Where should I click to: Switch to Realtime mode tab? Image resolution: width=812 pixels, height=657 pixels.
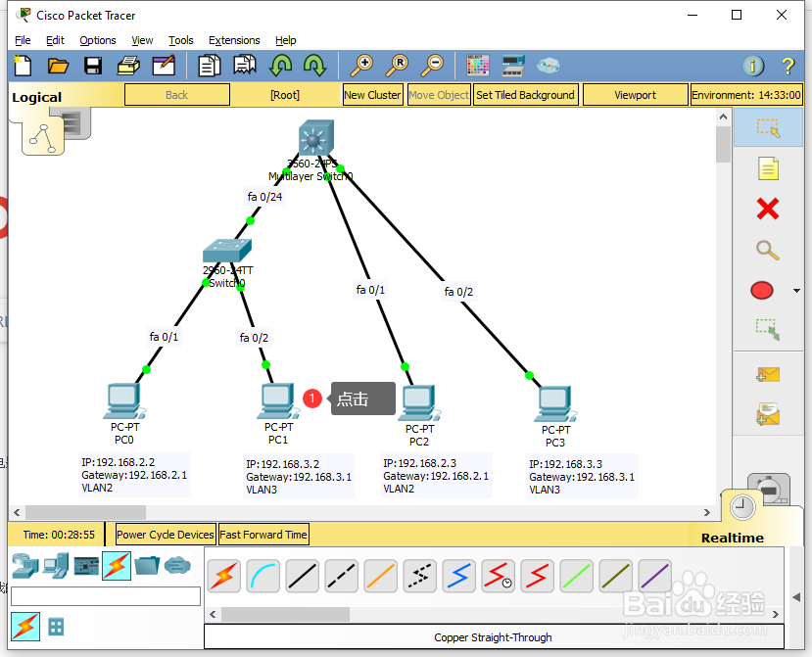pyautogui.click(x=733, y=538)
